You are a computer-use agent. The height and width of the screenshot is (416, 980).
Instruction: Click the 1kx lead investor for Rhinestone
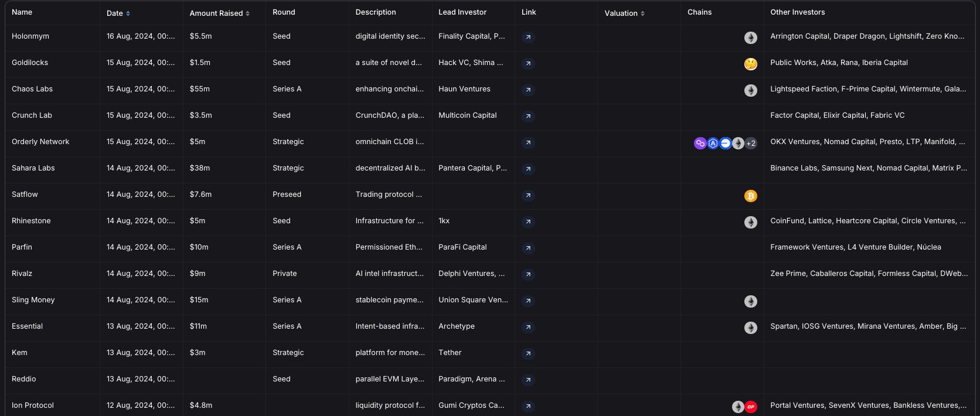coord(444,221)
